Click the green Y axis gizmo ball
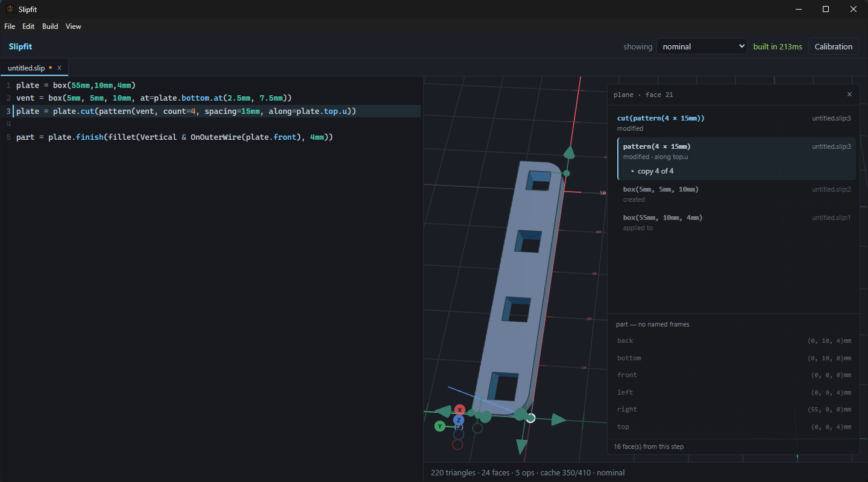The height and width of the screenshot is (482, 868). coord(440,426)
